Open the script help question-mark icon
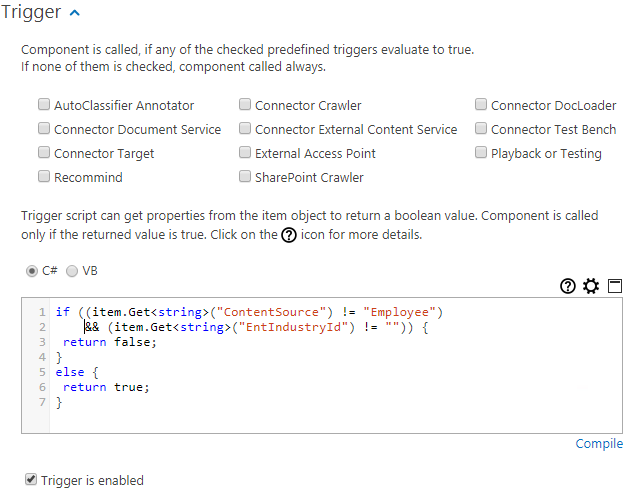This screenshot has height=494, width=630. pyautogui.click(x=568, y=287)
